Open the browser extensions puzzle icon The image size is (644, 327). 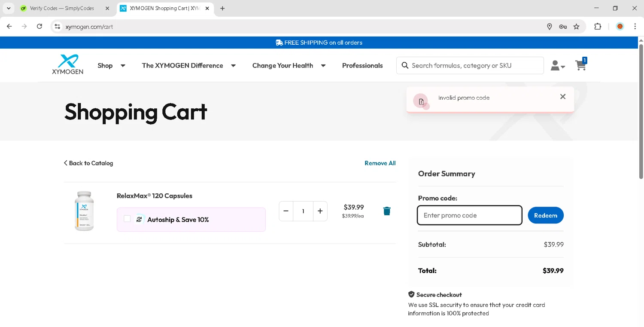(598, 27)
